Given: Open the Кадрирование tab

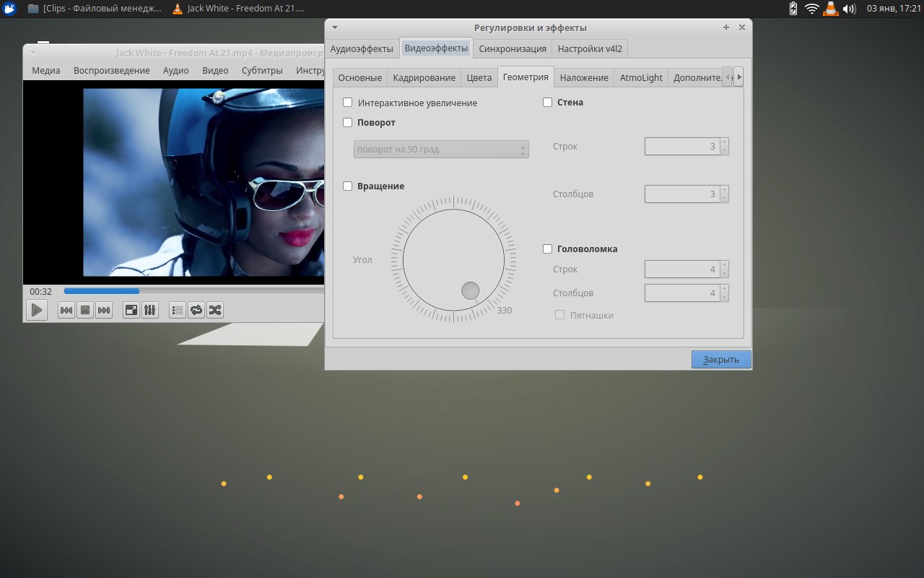Looking at the screenshot, I should point(424,77).
